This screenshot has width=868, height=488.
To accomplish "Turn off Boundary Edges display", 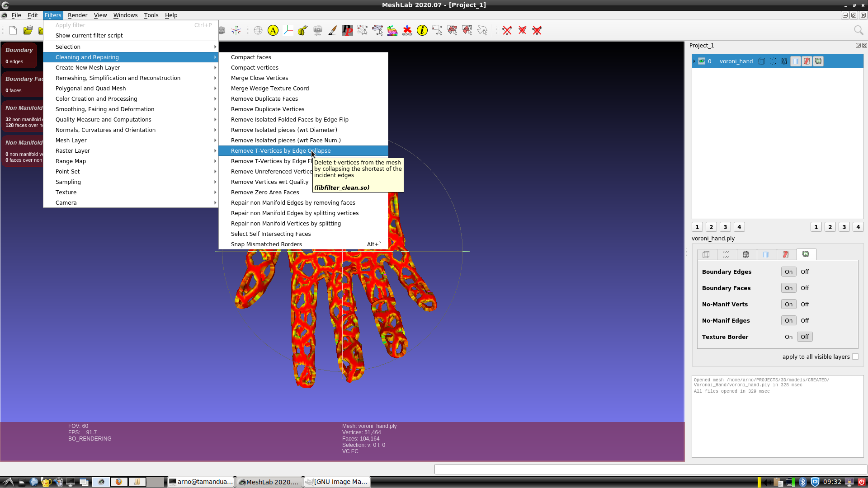I will coord(804,272).
